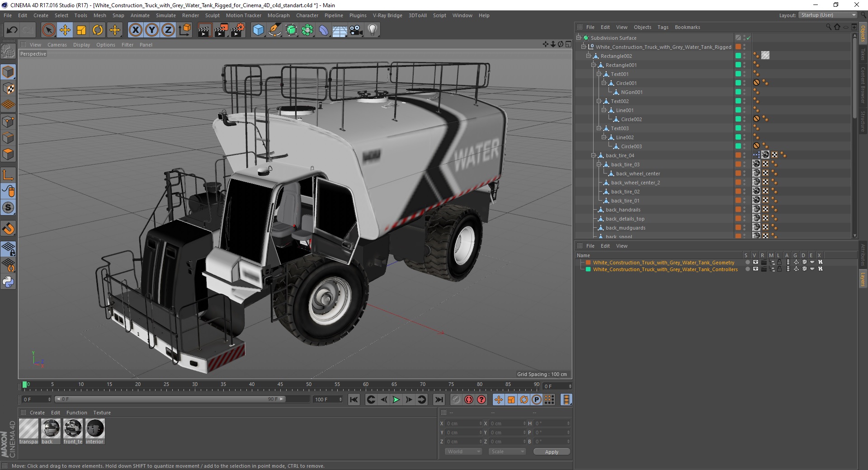868x470 pixels.
Task: Switch to Texture mode (checkered cube)
Action: click(8, 89)
